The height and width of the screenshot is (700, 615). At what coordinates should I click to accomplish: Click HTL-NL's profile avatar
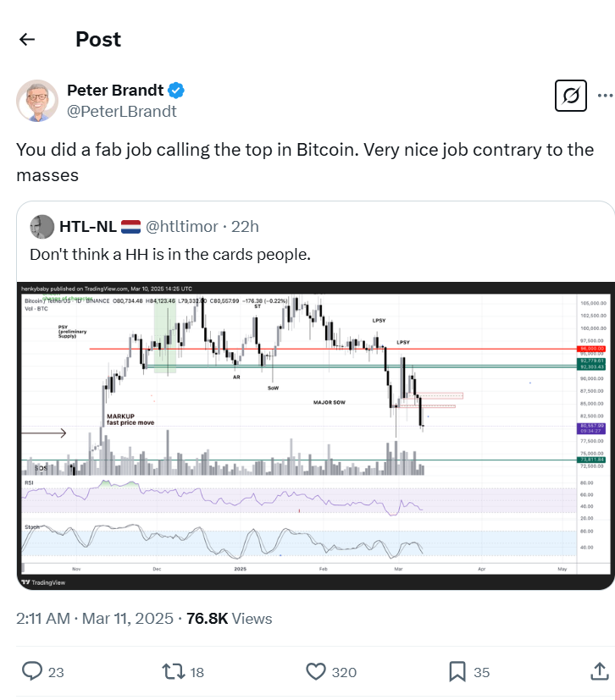[41, 226]
